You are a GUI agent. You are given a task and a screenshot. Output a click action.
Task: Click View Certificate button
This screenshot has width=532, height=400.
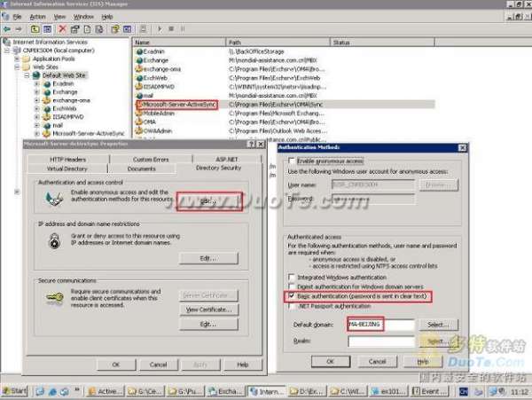pyautogui.click(x=208, y=309)
